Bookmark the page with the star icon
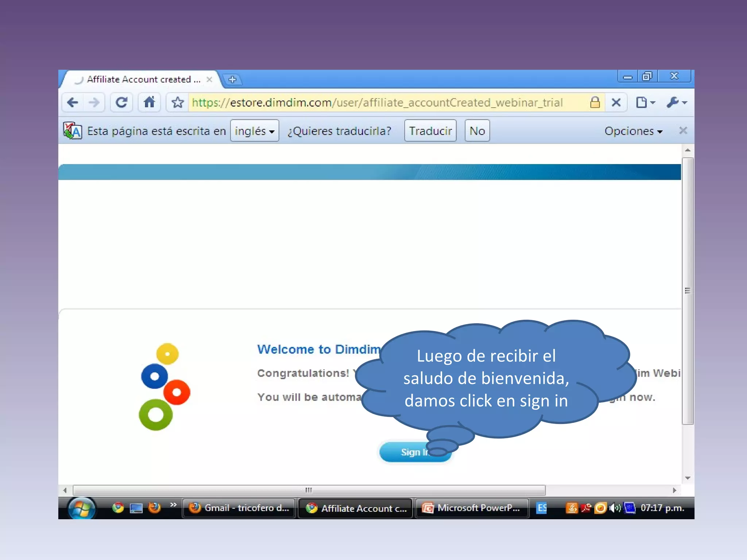Viewport: 747px width, 560px height. [x=178, y=102]
